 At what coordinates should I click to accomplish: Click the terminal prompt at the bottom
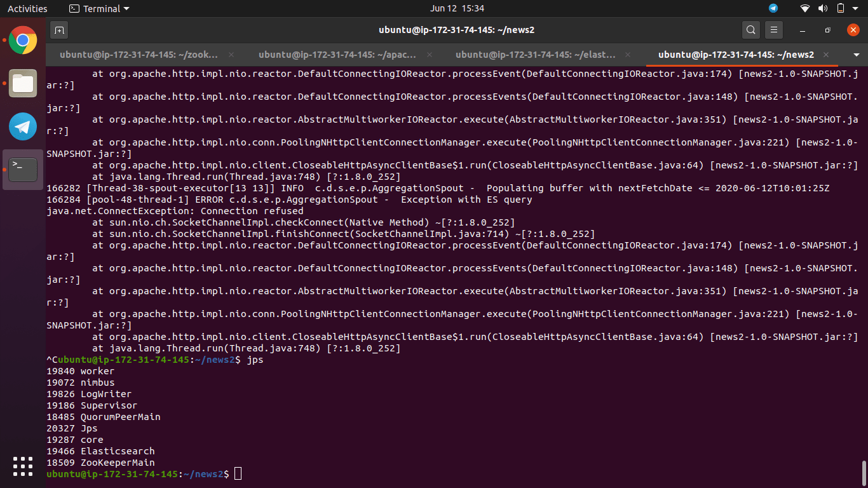pyautogui.click(x=238, y=473)
